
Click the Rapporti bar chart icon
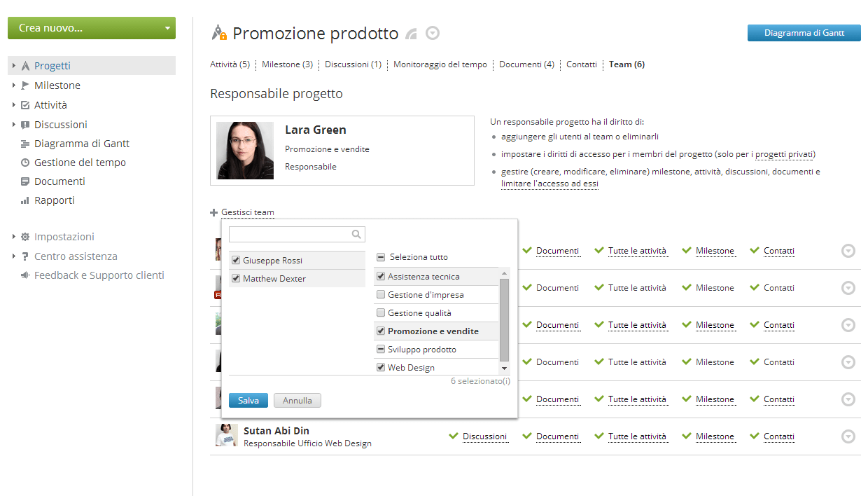[x=25, y=200]
